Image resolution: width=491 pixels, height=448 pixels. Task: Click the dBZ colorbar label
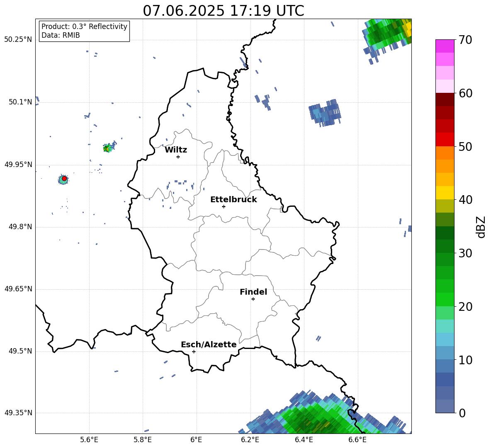[x=481, y=227]
